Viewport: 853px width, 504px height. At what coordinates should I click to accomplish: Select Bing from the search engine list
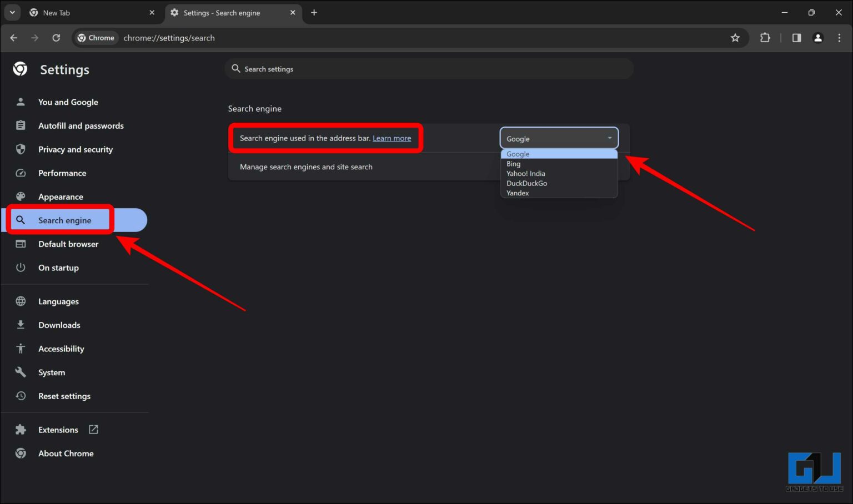(513, 163)
